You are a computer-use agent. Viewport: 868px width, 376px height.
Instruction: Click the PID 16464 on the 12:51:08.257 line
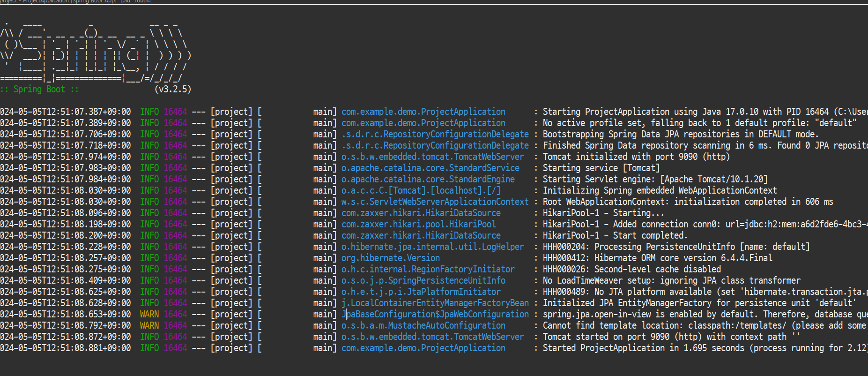pos(175,258)
